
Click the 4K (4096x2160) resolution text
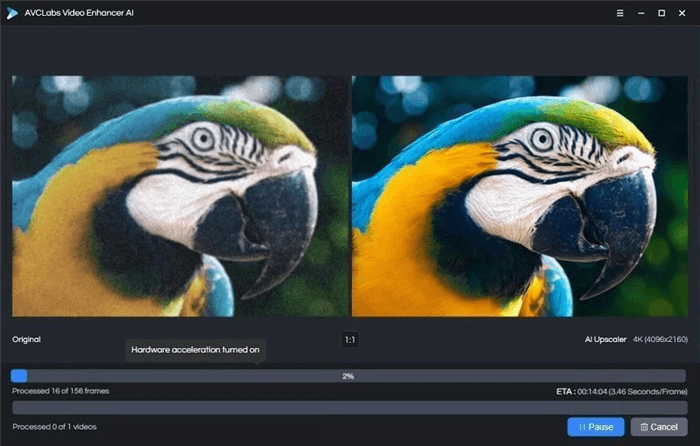point(659,340)
